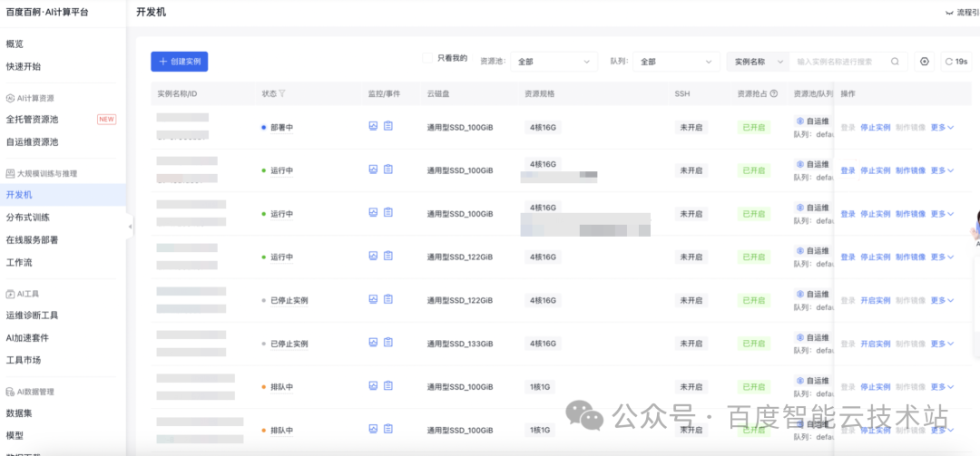
Task: Expand 更多 in the SSD_133GiB row
Action: (x=943, y=344)
